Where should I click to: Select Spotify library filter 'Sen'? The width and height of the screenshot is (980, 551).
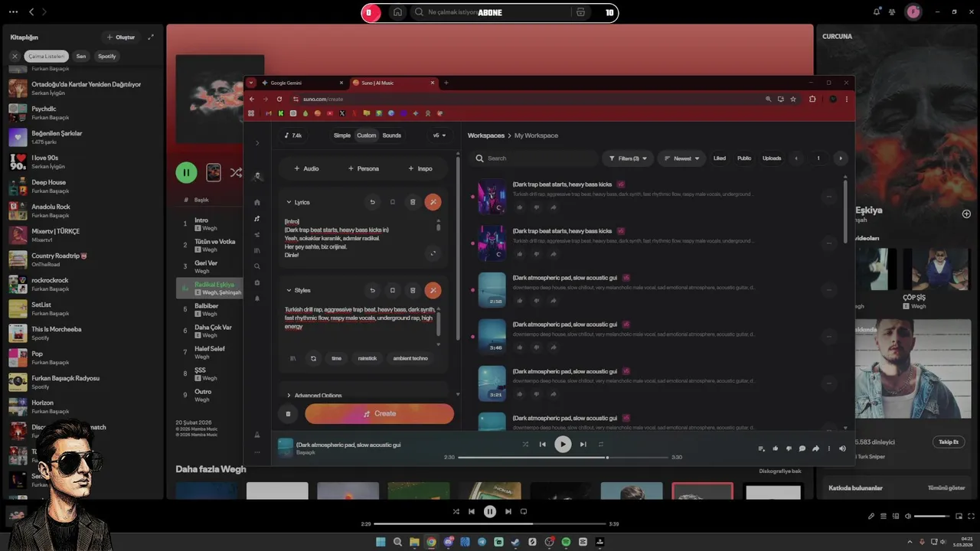(81, 56)
